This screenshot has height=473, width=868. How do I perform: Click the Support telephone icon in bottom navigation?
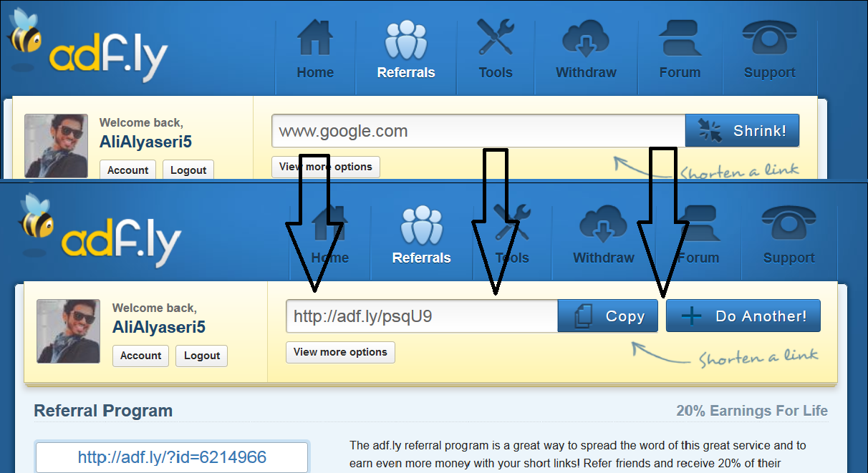[x=789, y=224]
